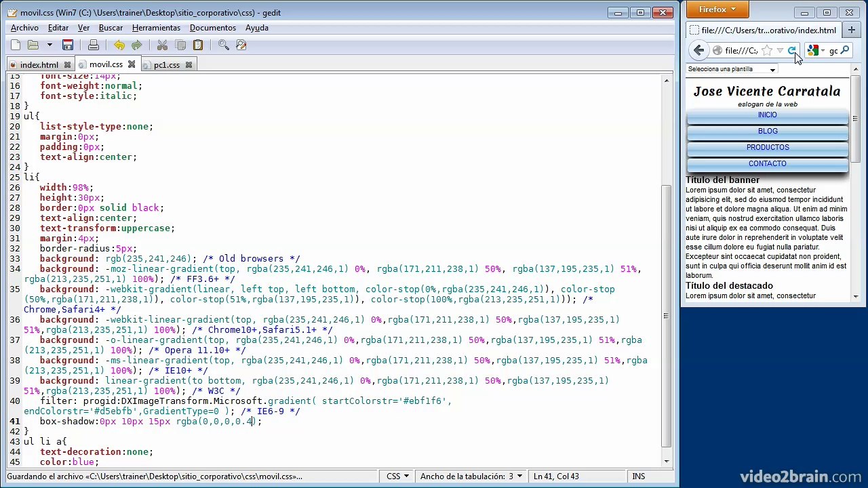
Task: Open the Ver menu
Action: coord(83,28)
